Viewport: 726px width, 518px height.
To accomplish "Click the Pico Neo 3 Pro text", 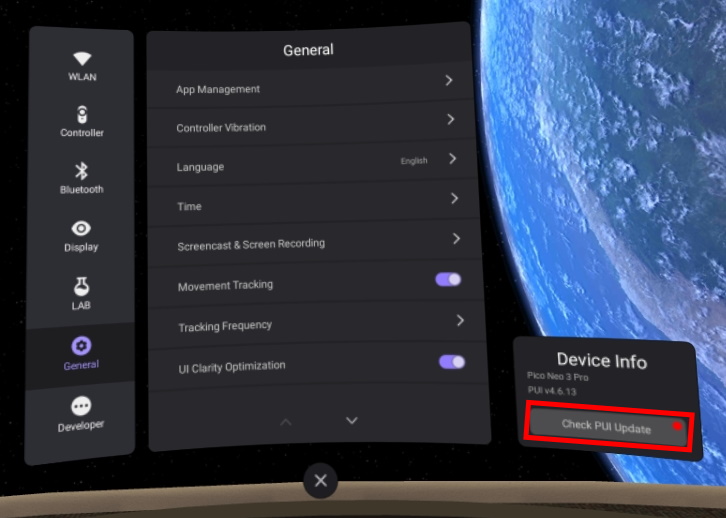I will 557,377.
